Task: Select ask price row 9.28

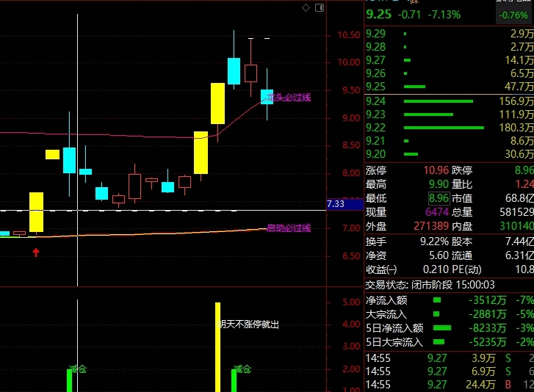Action: tap(450, 47)
